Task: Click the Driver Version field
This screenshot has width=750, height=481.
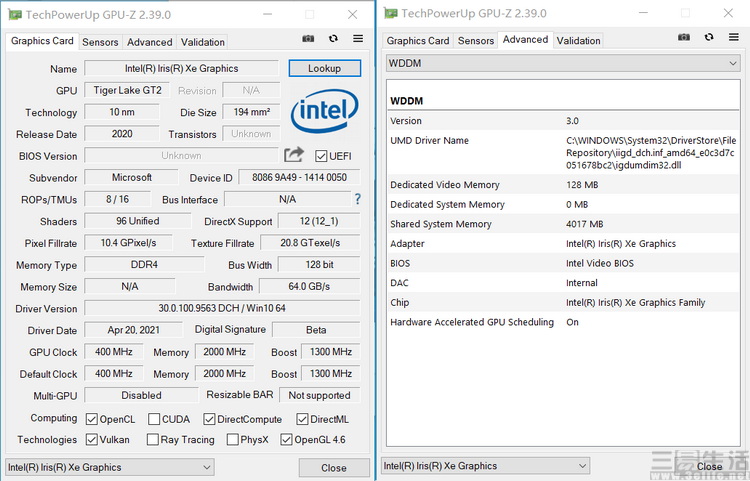Action: click(222, 308)
